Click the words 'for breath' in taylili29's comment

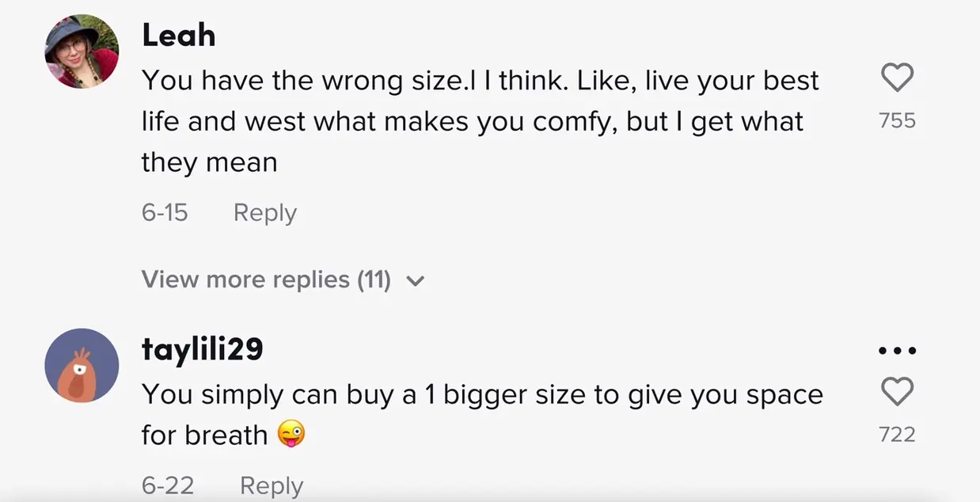(204, 435)
